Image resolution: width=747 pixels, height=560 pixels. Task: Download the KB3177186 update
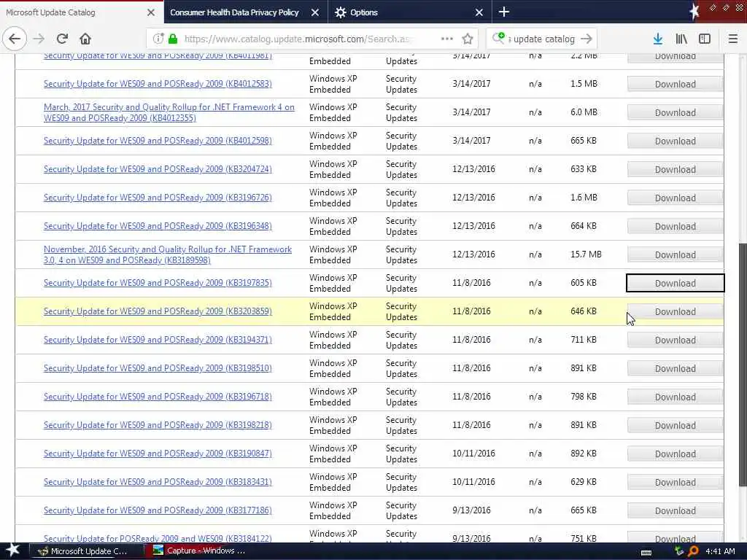675,511
